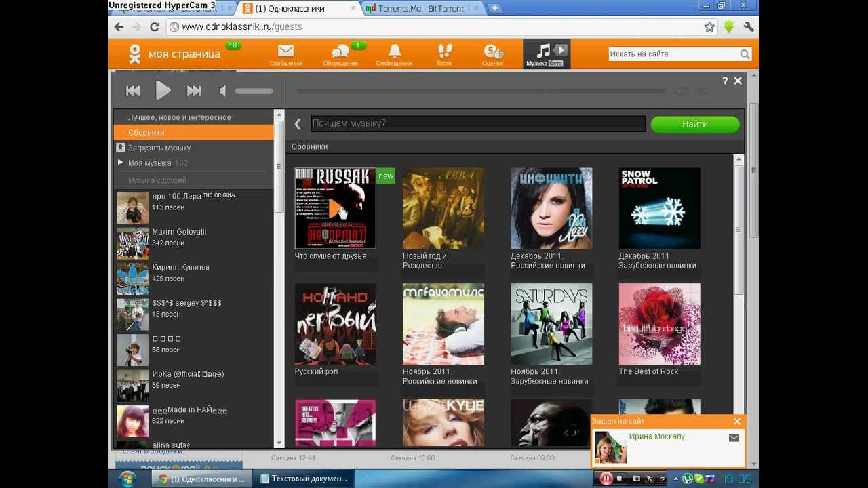Open Оценки ratings icon

493,54
